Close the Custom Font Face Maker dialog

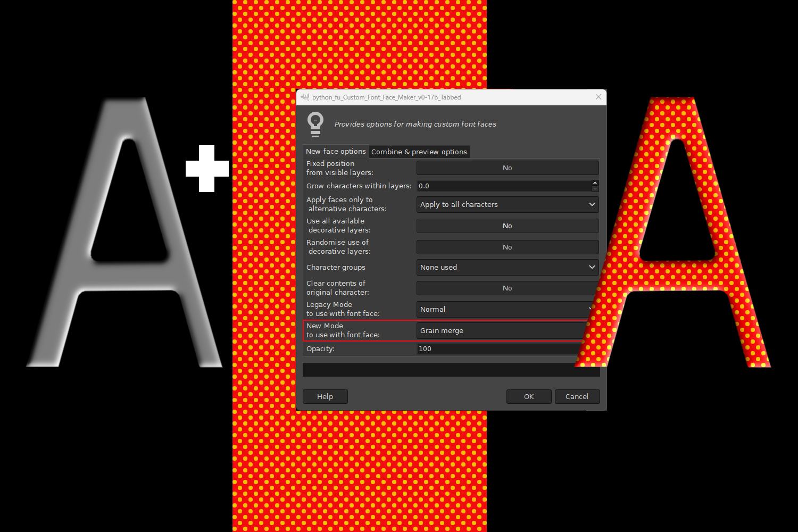(x=598, y=97)
